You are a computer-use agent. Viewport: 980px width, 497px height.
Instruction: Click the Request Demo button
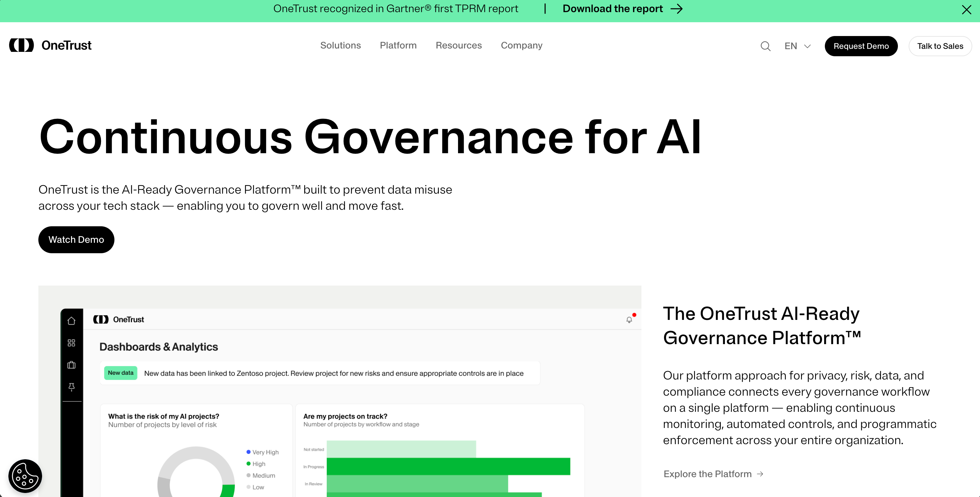point(861,46)
